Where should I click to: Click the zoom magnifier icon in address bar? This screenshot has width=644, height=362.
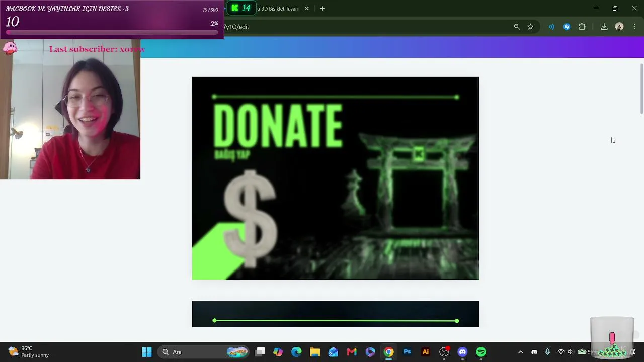(x=517, y=27)
